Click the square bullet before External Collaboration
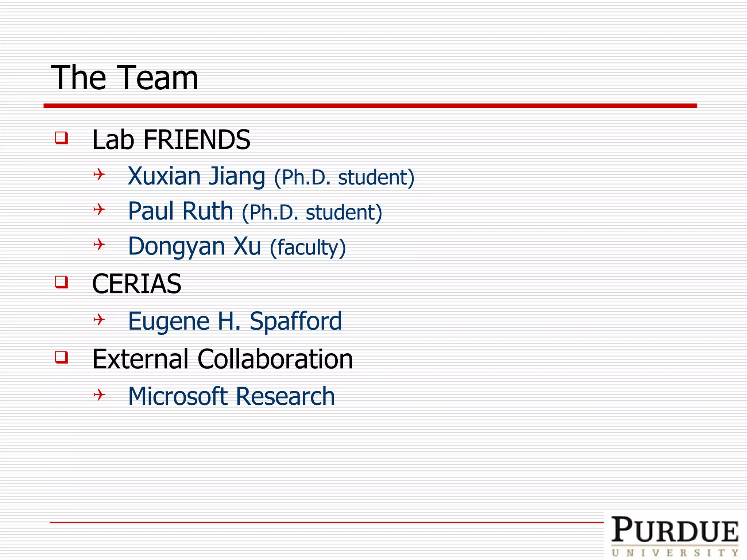This screenshot has height=560, width=747. pos(61,357)
